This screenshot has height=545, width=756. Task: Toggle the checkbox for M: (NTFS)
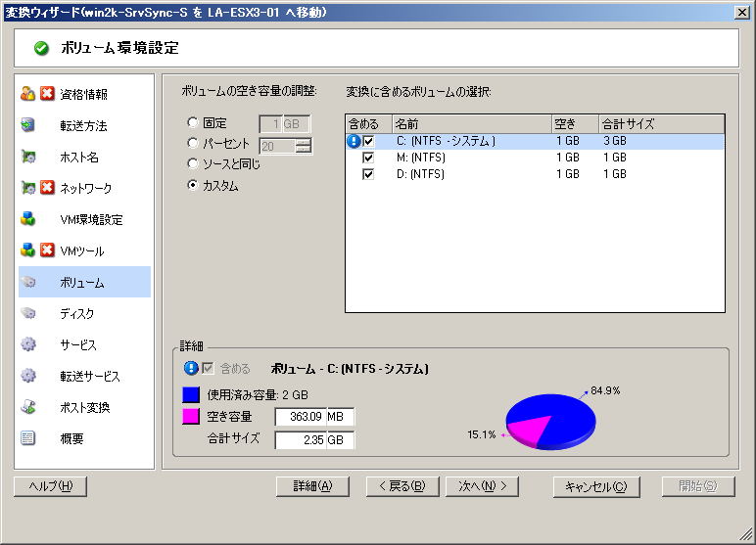(x=368, y=158)
